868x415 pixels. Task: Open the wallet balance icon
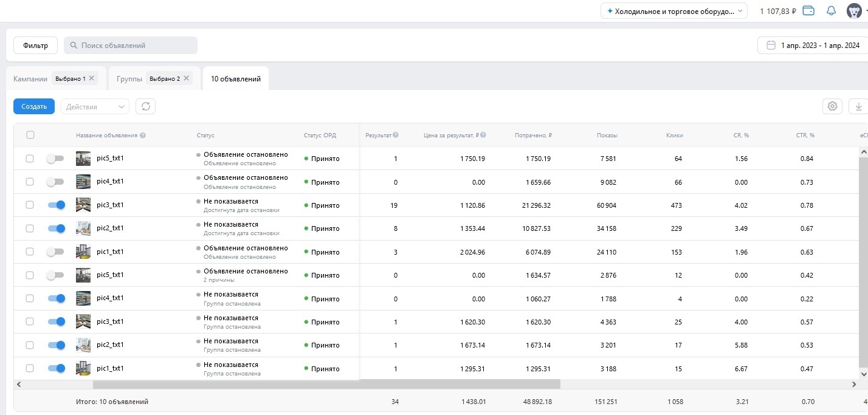[x=808, y=11]
